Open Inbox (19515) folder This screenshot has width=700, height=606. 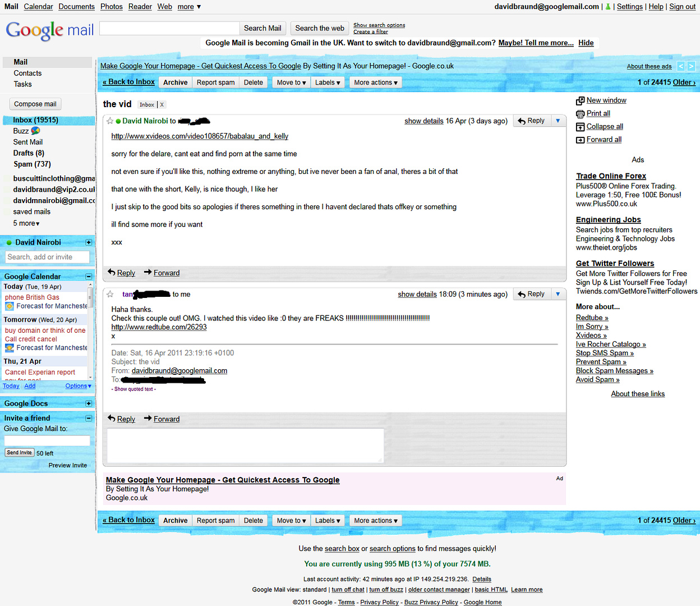pyautogui.click(x=35, y=120)
